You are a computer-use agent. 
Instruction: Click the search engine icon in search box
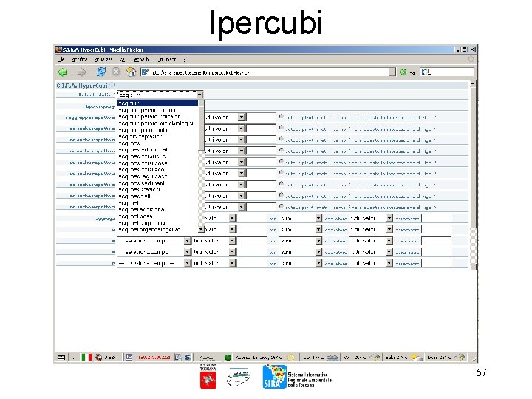pyautogui.click(x=426, y=72)
